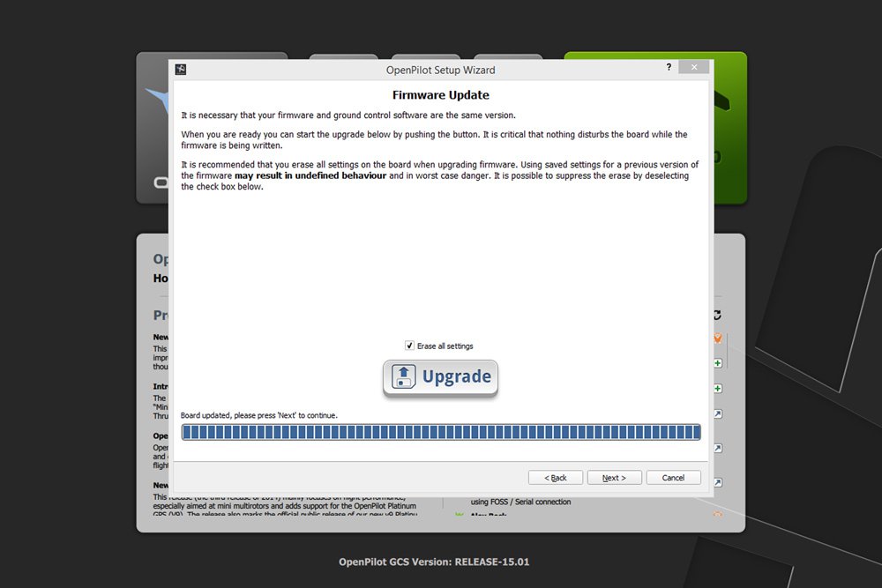Click the 'OpenPilot Setup Wizard' window title
The image size is (882, 588).
tap(440, 70)
